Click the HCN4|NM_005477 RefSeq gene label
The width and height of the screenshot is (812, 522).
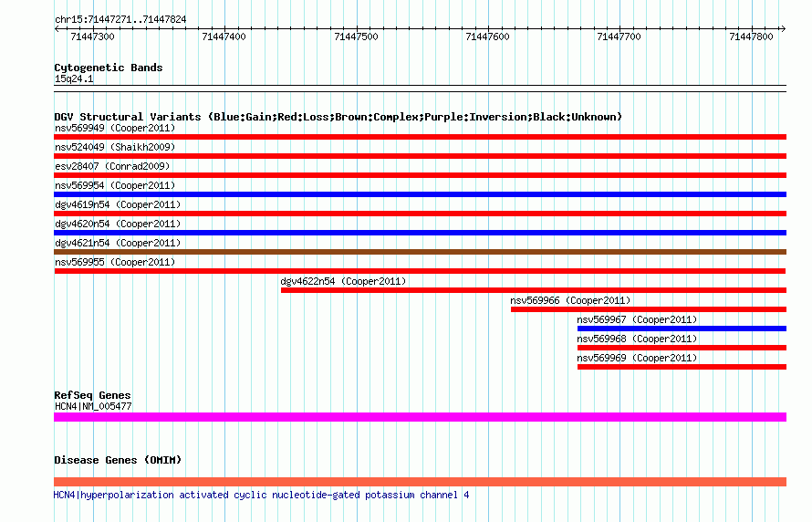coord(93,406)
